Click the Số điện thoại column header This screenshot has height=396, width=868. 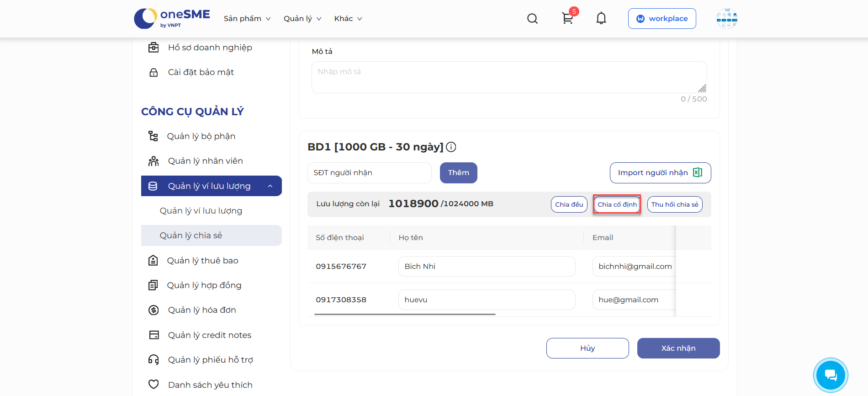click(339, 238)
